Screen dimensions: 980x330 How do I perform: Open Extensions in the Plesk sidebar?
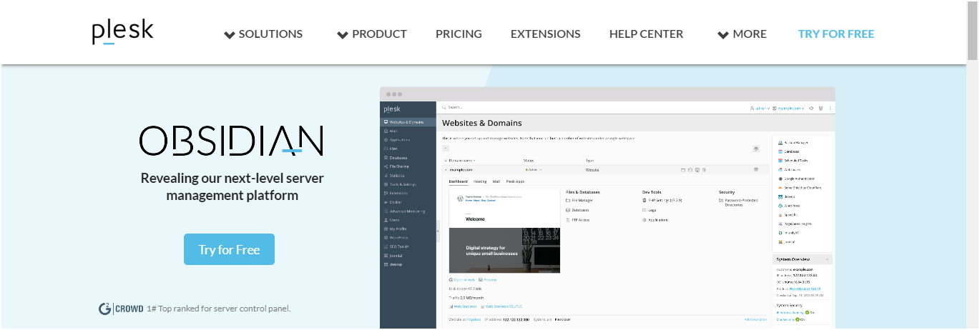(396, 193)
